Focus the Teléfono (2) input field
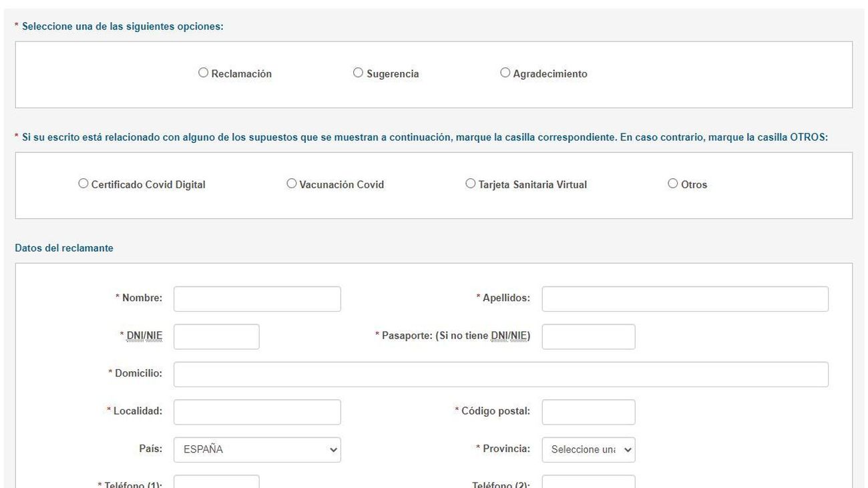This screenshot has width=868, height=488. click(x=588, y=482)
